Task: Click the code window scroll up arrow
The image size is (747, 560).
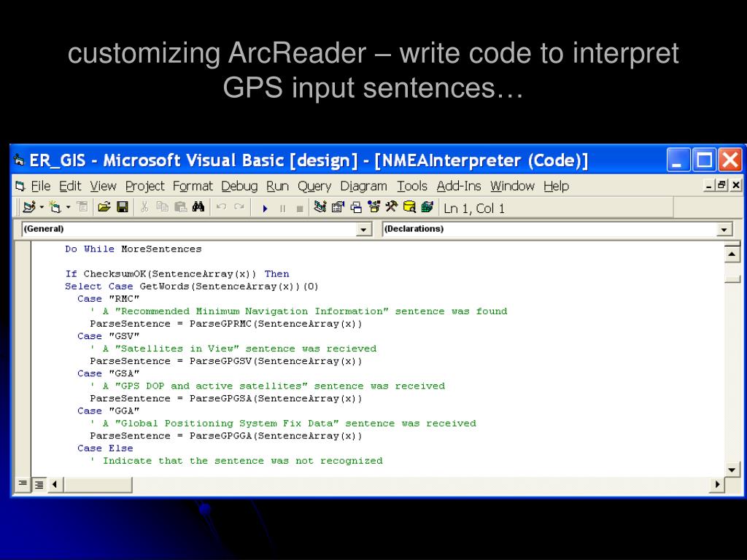Action: (x=732, y=254)
